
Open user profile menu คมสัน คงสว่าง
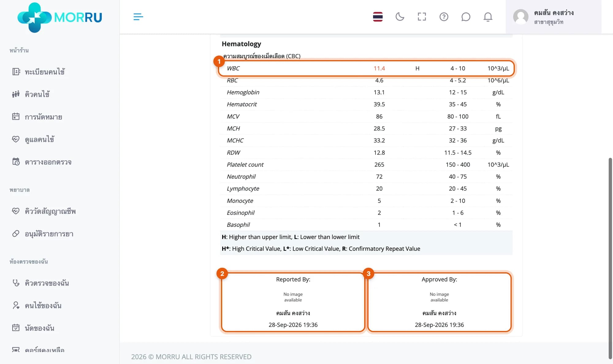pos(553,17)
